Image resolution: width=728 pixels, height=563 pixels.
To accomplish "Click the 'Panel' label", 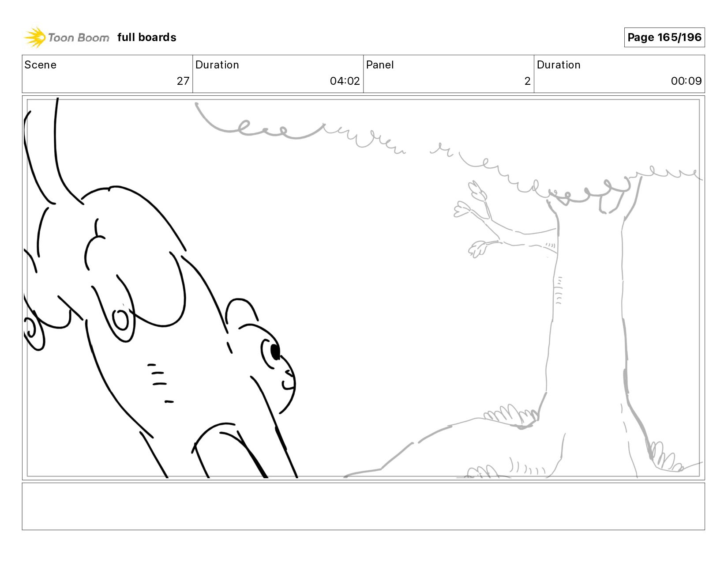I will point(380,65).
